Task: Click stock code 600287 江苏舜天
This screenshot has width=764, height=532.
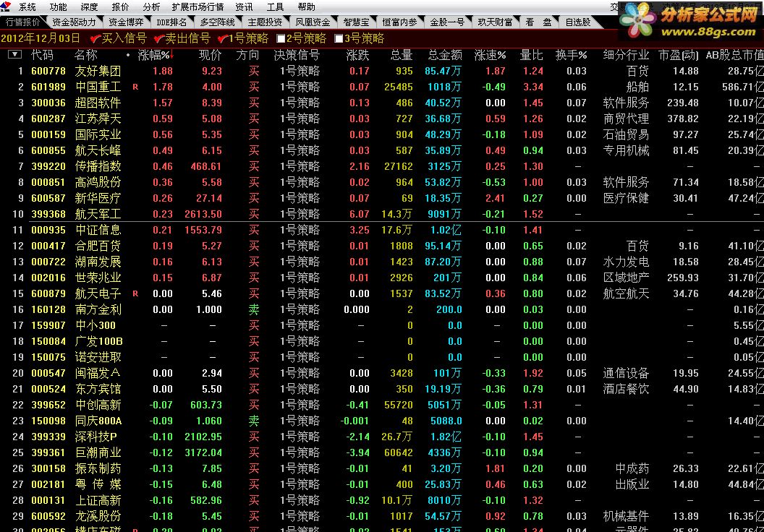Action: (x=48, y=119)
